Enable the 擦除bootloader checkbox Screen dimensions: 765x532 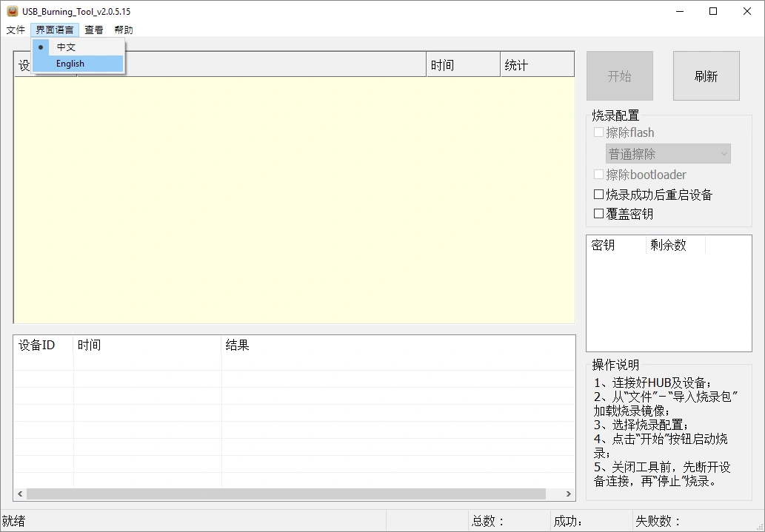pos(598,175)
